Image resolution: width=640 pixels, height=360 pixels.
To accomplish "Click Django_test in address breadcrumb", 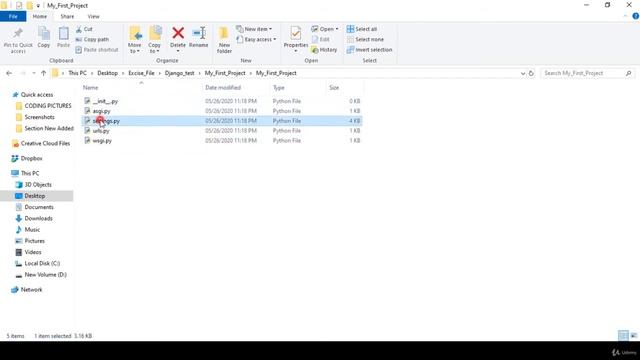I will coord(180,73).
